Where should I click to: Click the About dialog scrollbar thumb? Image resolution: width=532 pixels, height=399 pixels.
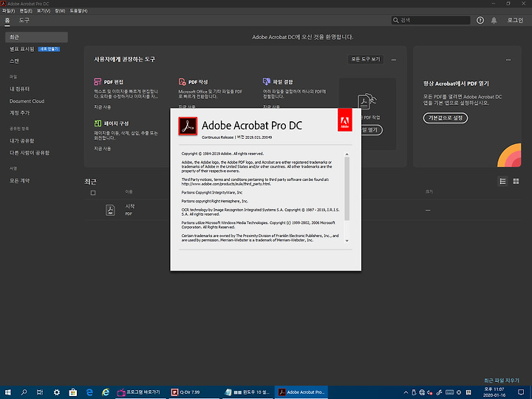(347, 188)
